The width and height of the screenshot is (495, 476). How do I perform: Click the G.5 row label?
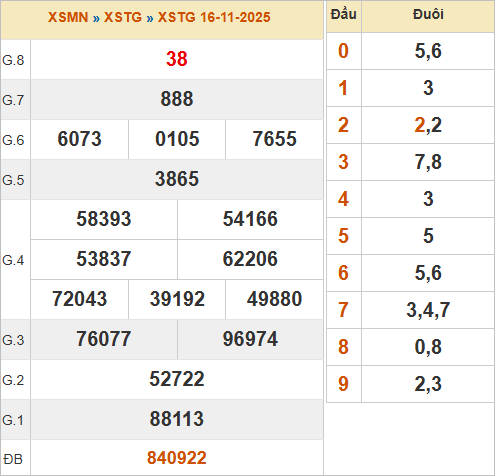pos(13,180)
